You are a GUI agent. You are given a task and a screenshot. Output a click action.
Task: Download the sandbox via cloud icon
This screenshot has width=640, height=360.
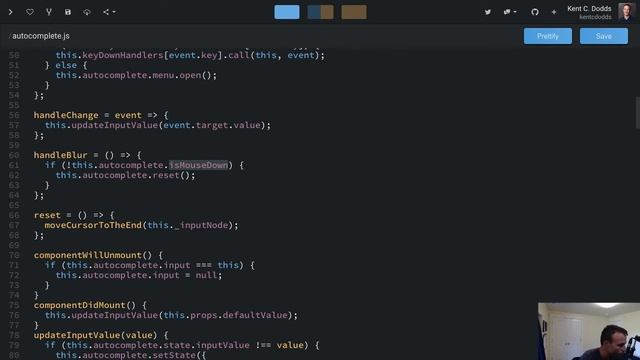tap(87, 12)
